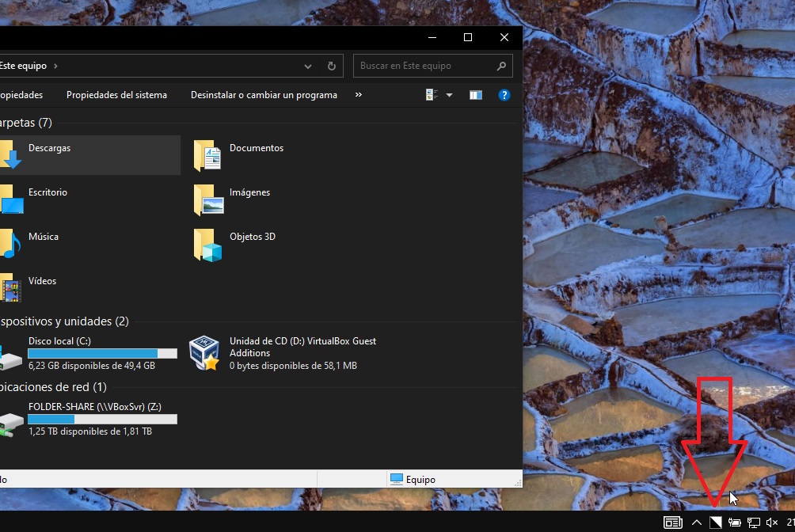Expand the view options dropdown arrow
Viewport: 795px width, 532px height.
tap(450, 95)
